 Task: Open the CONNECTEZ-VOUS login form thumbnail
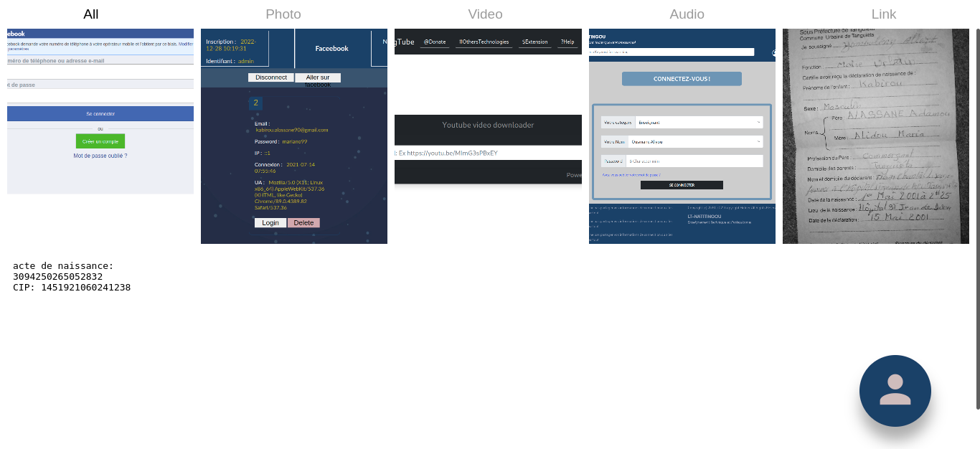point(682,136)
